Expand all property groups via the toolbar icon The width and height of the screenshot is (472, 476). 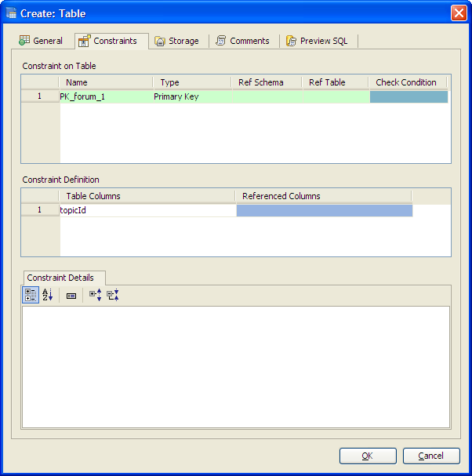tap(96, 295)
